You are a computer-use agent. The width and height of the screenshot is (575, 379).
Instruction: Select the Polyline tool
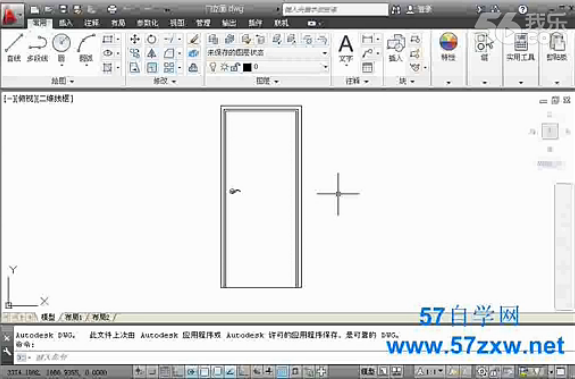coord(37,47)
